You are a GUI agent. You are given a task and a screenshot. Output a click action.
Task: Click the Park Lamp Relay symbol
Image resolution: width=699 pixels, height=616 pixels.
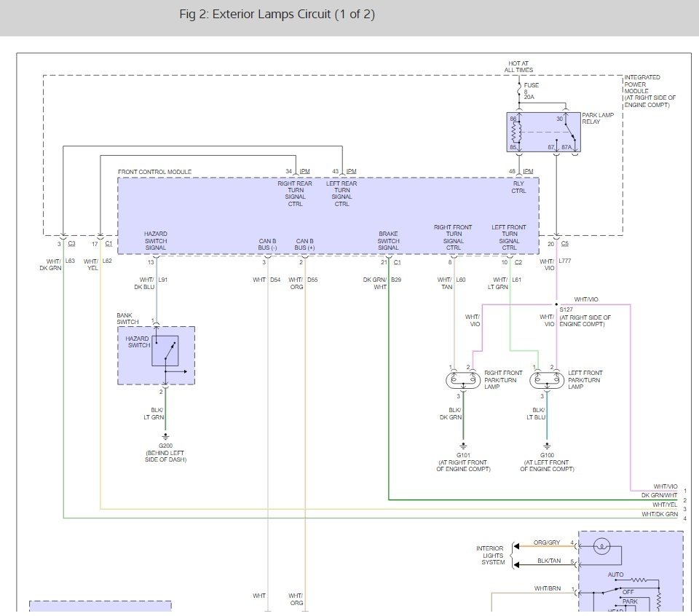point(543,132)
